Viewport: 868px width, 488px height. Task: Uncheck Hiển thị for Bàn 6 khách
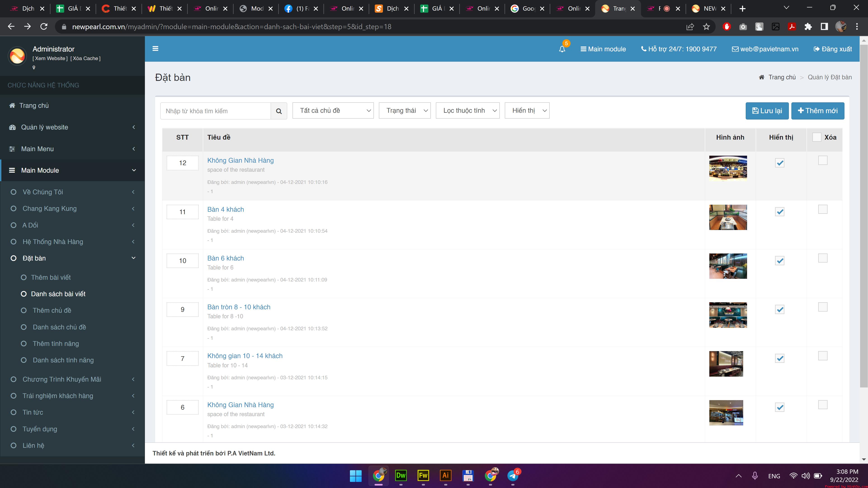780,261
